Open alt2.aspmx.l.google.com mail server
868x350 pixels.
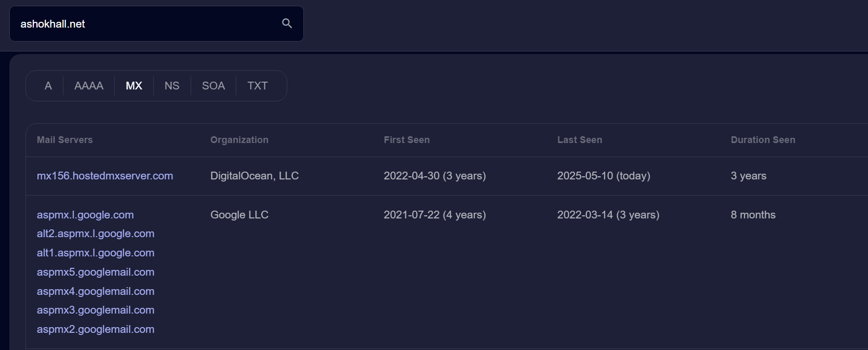point(96,234)
